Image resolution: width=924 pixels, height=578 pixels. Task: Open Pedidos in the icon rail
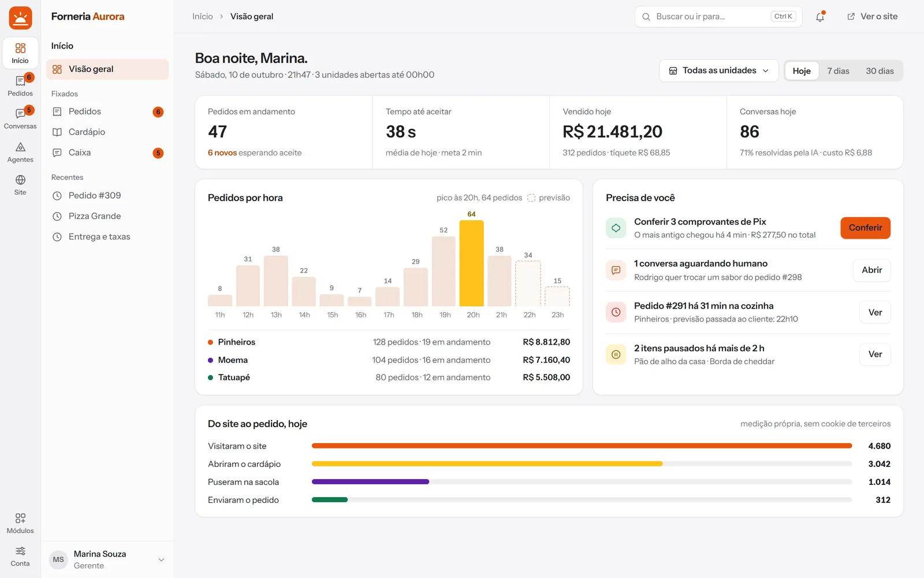[20, 86]
